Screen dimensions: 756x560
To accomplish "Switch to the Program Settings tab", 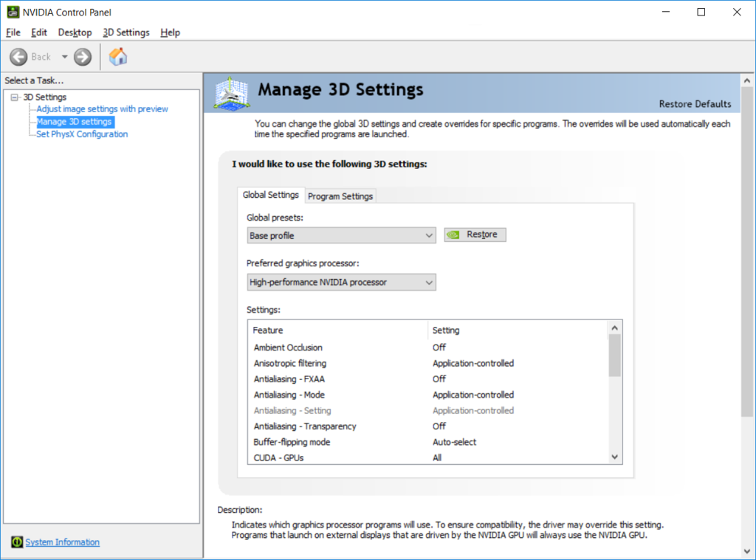I will (x=340, y=196).
